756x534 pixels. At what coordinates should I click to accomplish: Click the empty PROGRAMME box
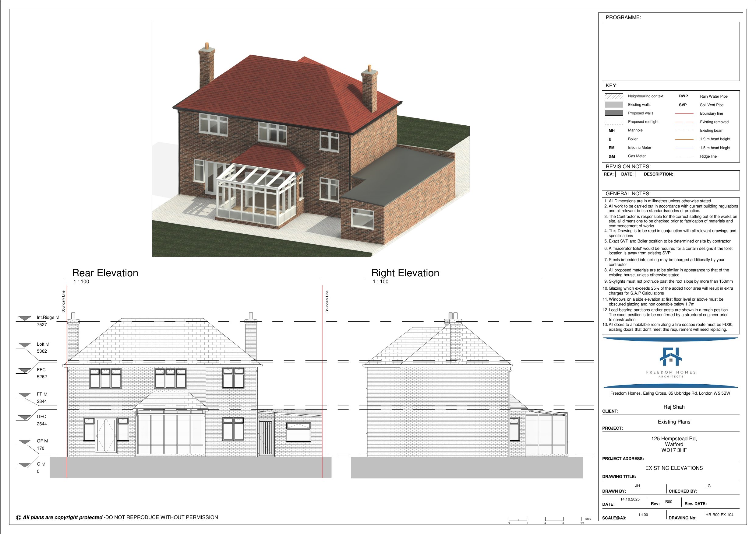670,51
